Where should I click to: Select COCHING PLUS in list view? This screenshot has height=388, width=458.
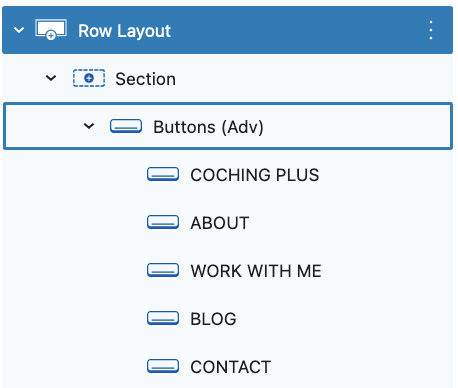tap(255, 175)
